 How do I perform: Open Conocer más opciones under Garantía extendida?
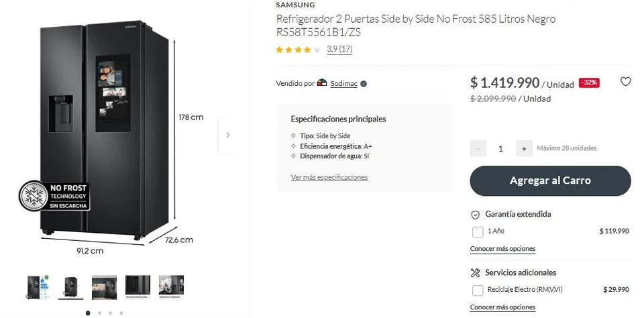click(x=502, y=249)
